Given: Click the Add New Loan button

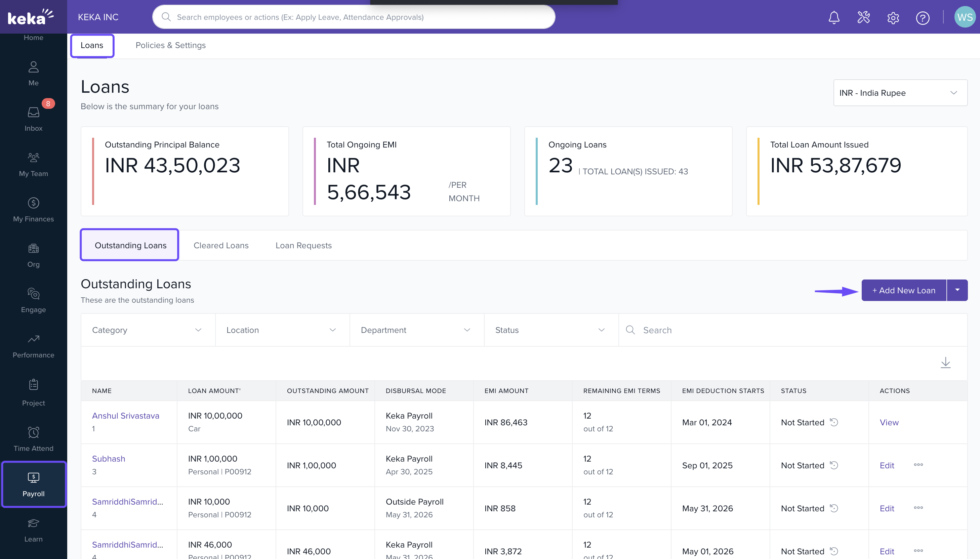Looking at the screenshot, I should tap(904, 290).
